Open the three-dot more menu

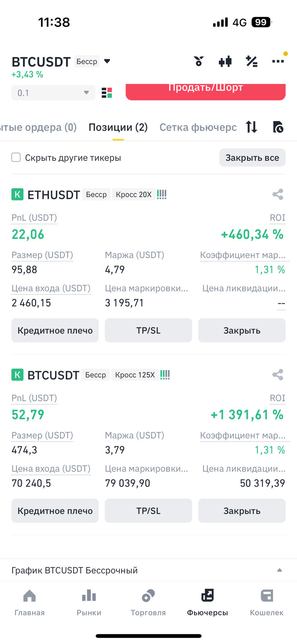click(x=278, y=62)
